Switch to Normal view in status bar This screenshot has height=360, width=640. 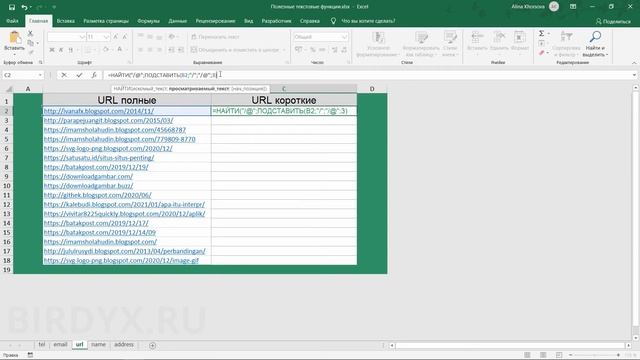[527, 355]
